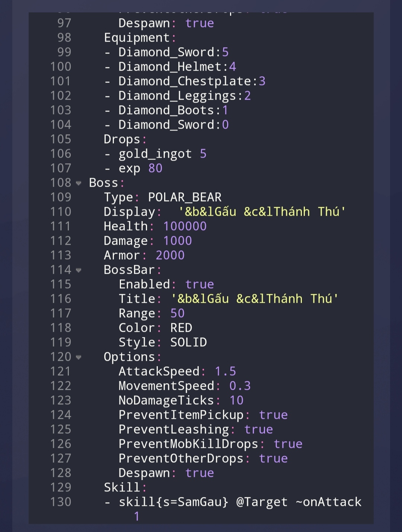This screenshot has height=532, width=402.
Task: Click the gold_ingot drop entry
Action: [x=155, y=154]
